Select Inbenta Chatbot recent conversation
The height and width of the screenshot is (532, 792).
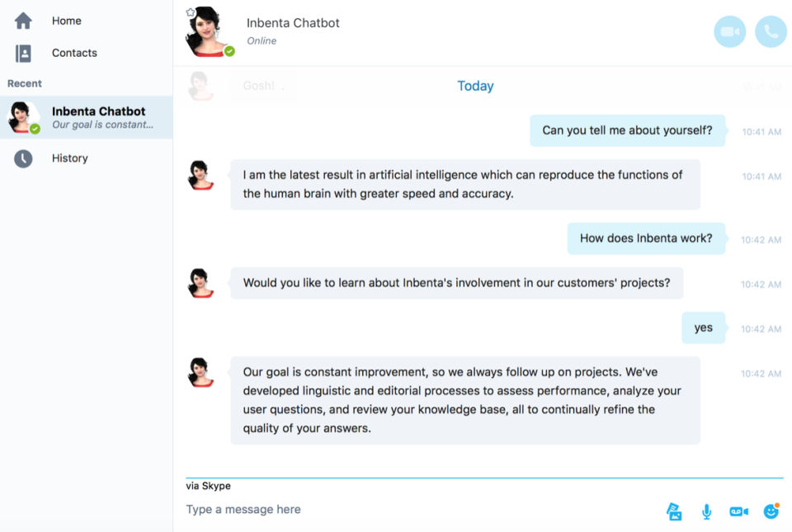click(98, 117)
